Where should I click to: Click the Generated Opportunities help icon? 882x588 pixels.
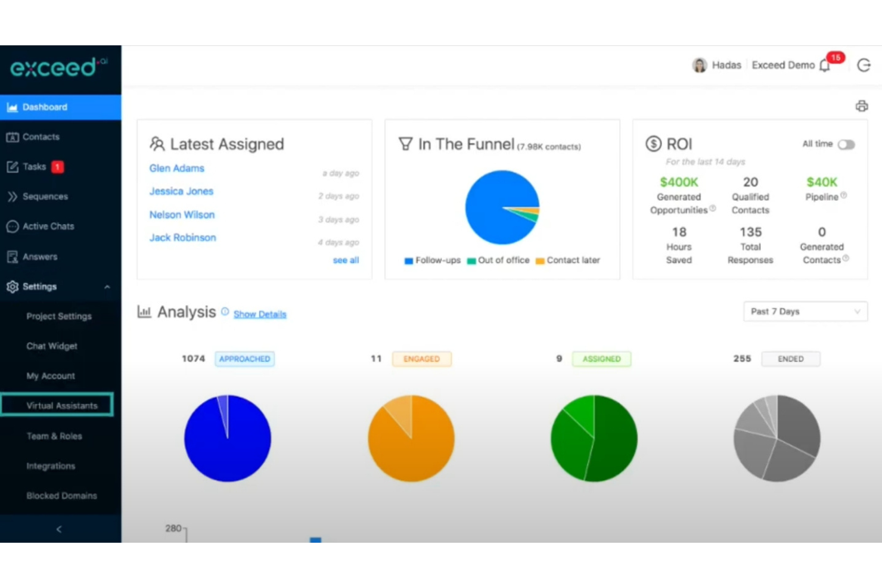713,209
